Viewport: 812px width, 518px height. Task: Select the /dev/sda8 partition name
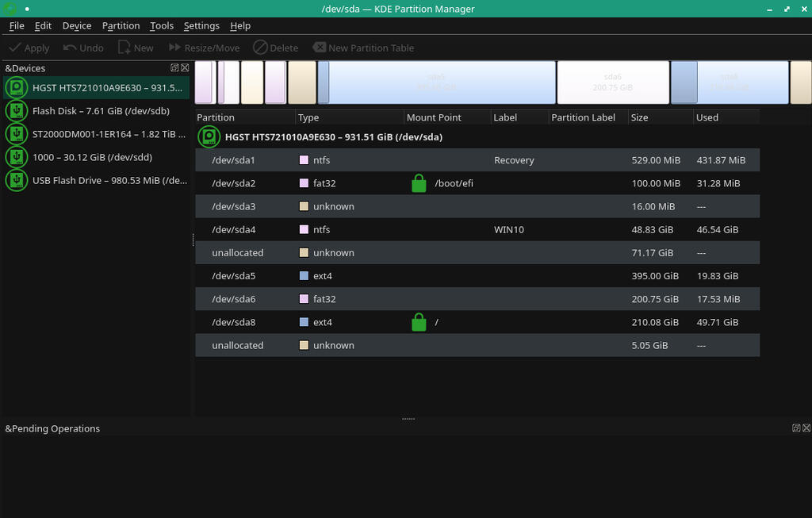click(x=234, y=322)
